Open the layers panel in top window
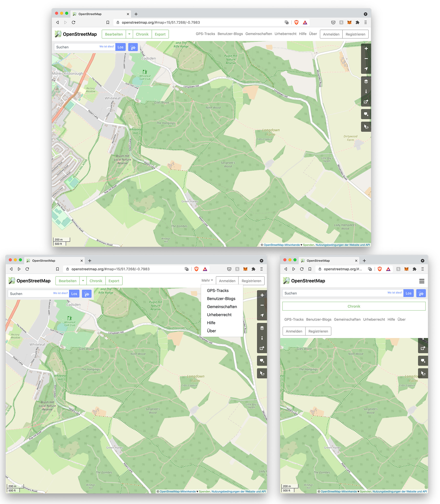 (366, 81)
